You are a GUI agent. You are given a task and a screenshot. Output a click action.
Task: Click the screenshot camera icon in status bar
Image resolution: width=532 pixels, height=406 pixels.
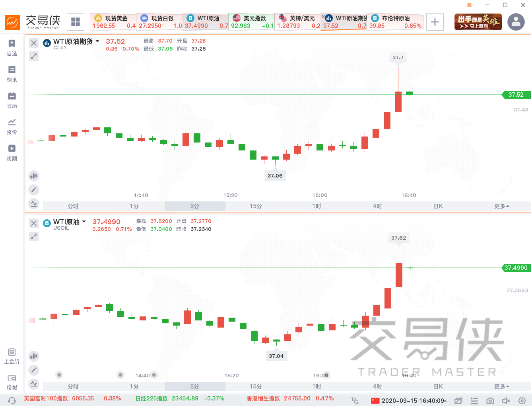tap(490, 400)
